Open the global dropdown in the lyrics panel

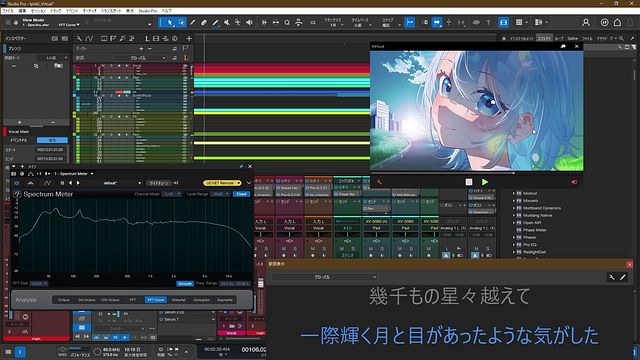click(x=324, y=277)
